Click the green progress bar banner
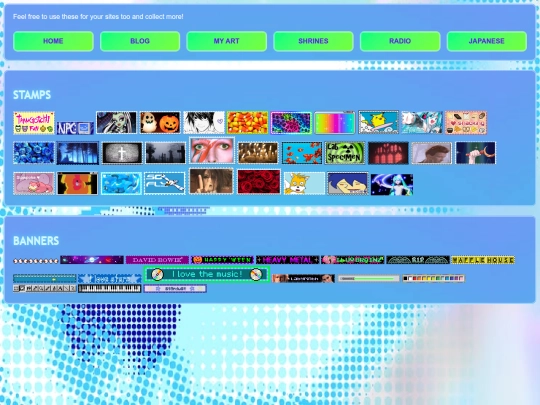The height and width of the screenshot is (405, 540). (x=368, y=278)
